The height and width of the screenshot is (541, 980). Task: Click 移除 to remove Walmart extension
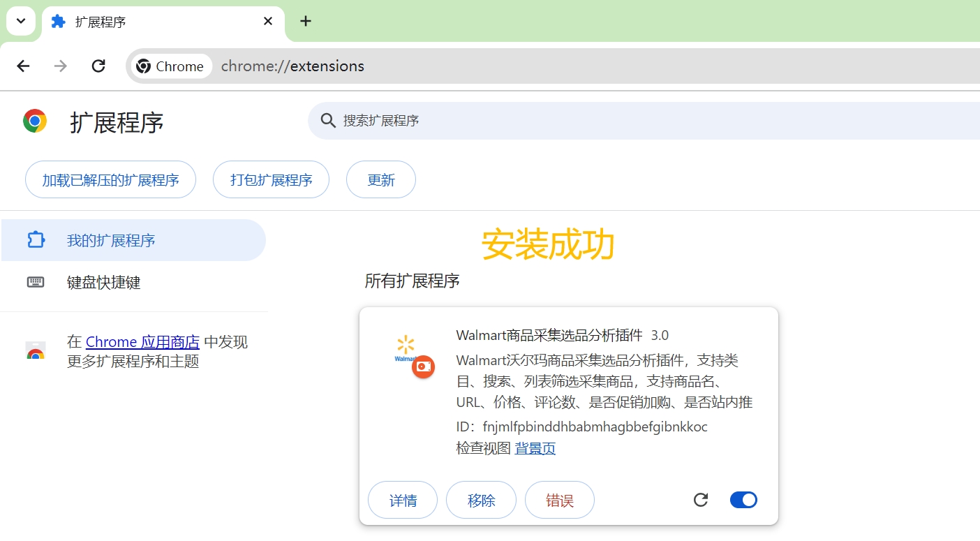coord(481,500)
